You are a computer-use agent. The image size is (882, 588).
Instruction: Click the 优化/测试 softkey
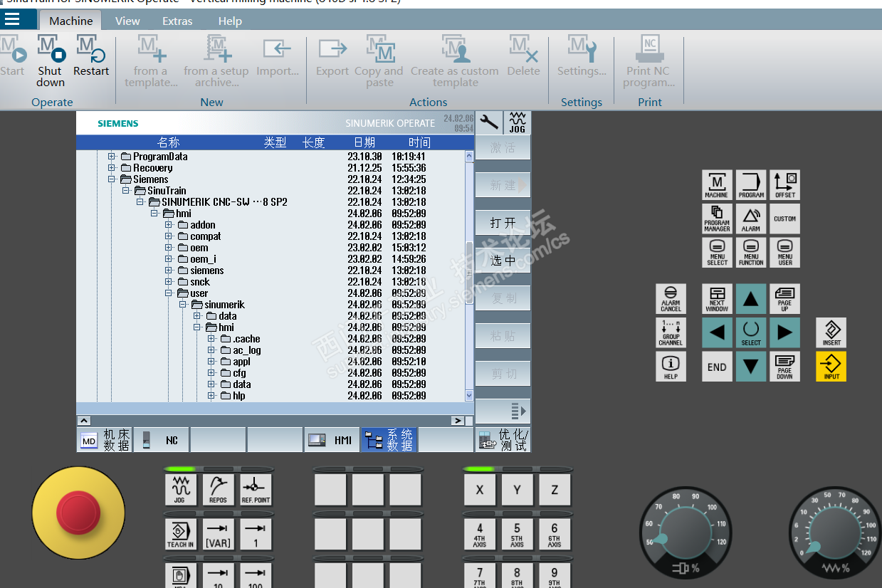coord(503,440)
